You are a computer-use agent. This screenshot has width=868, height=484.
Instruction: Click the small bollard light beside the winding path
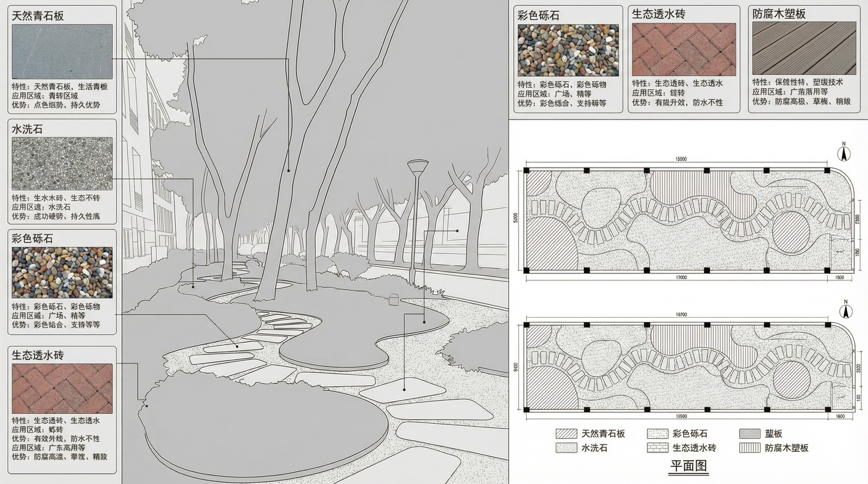click(394, 299)
